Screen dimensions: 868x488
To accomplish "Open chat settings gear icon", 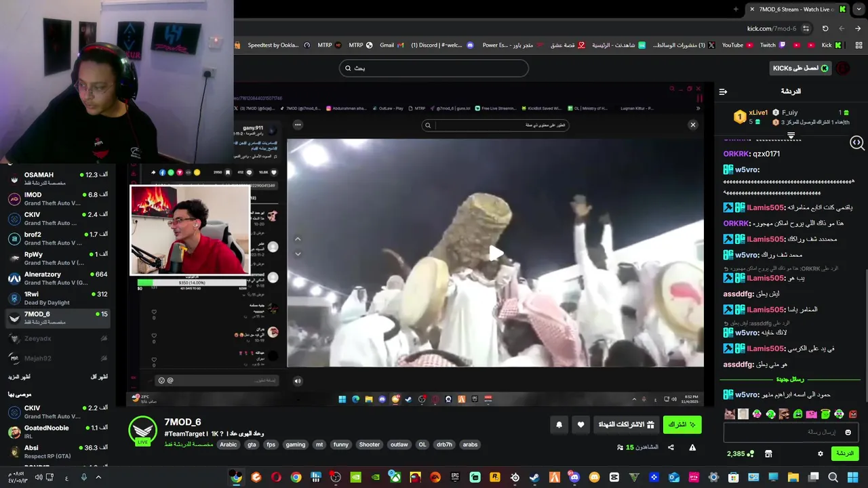I will click(821, 453).
